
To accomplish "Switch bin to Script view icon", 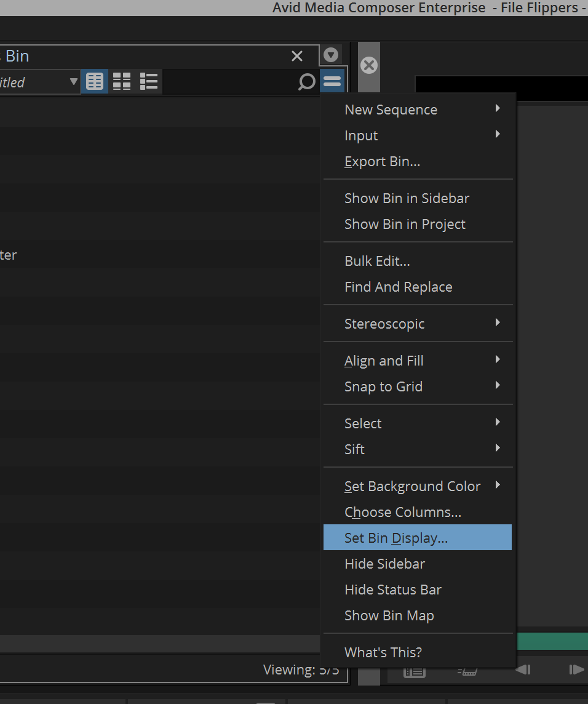I will click(x=149, y=82).
